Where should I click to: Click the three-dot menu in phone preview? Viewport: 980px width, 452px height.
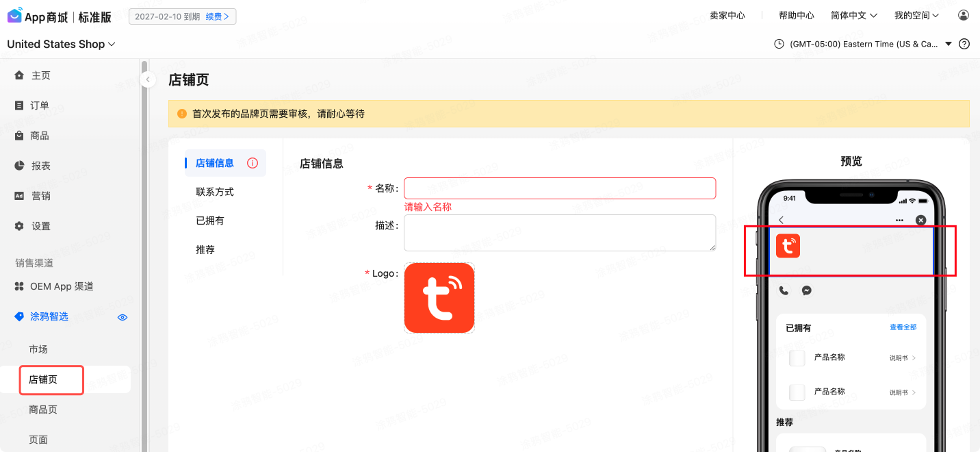coord(900,220)
